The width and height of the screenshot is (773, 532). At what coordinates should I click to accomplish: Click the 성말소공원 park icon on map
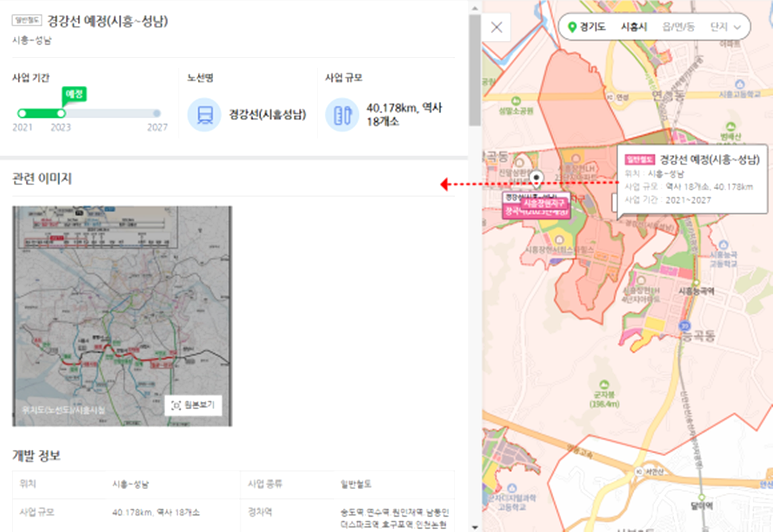[x=516, y=101]
